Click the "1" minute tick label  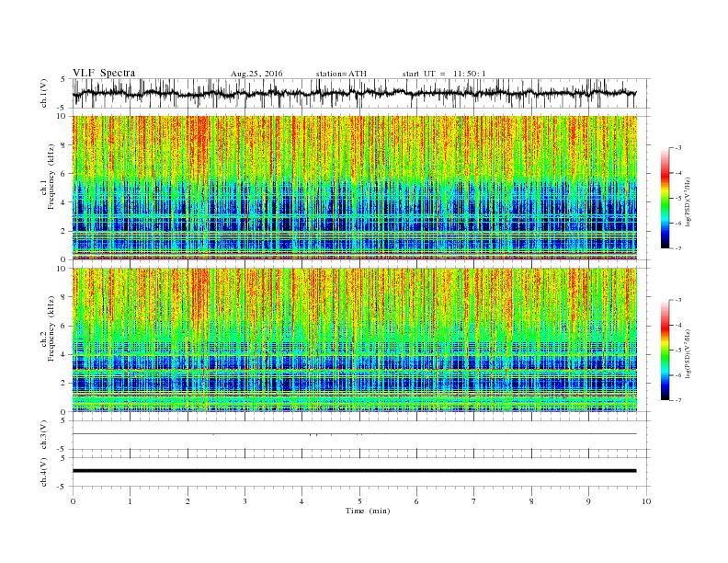click(x=130, y=501)
